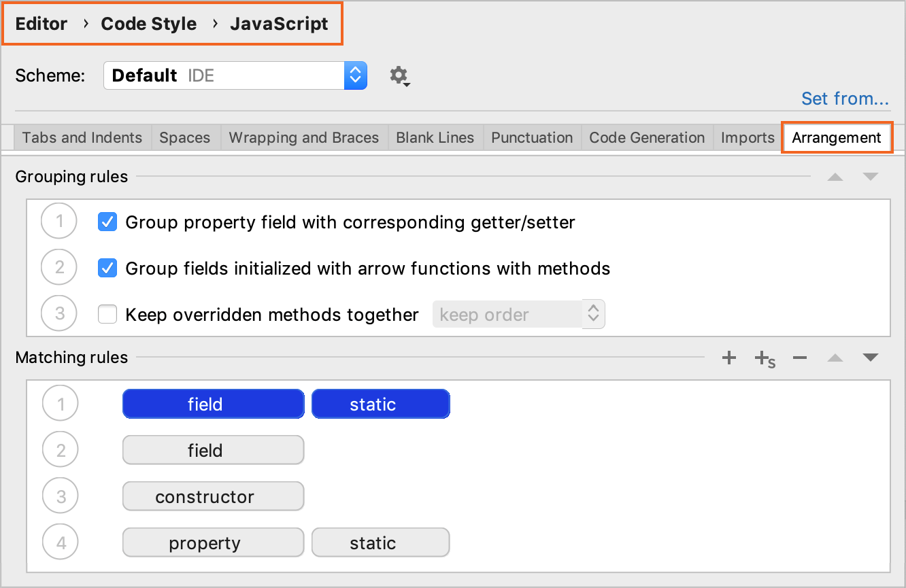Open the scheme actions gear icon
This screenshot has width=906, height=588.
click(399, 75)
